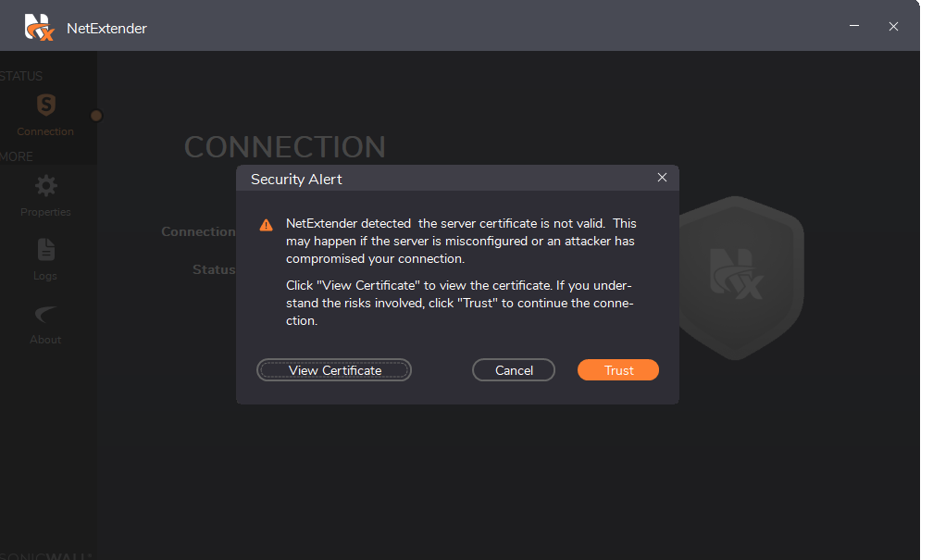
Task: Close the NetExtender window
Action: (893, 26)
